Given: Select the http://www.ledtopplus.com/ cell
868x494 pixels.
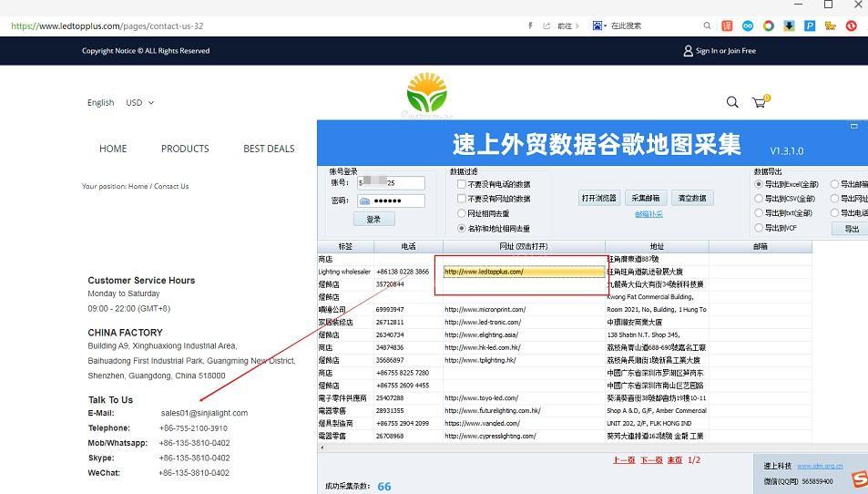Looking at the screenshot, I should pos(524,272).
